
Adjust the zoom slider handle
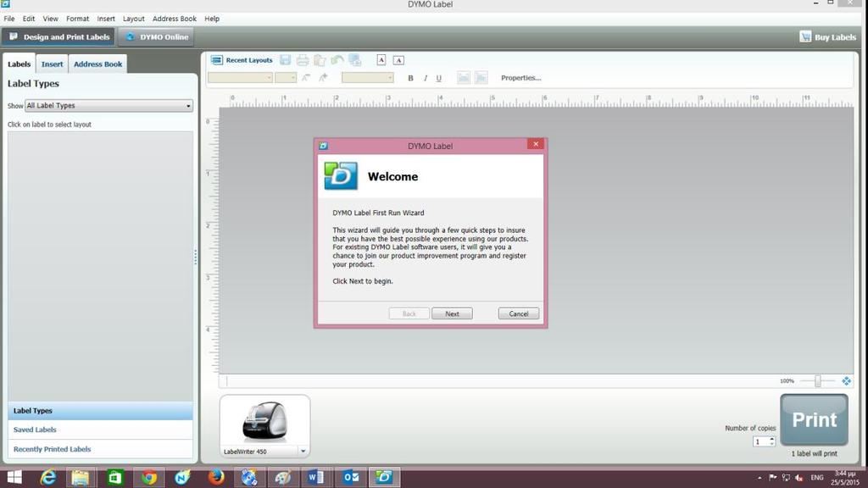click(818, 380)
